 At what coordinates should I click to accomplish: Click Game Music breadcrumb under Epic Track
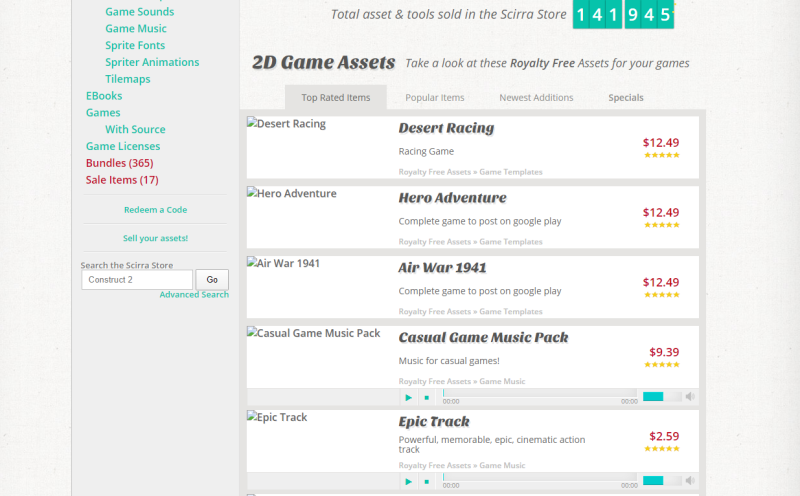(x=502, y=466)
